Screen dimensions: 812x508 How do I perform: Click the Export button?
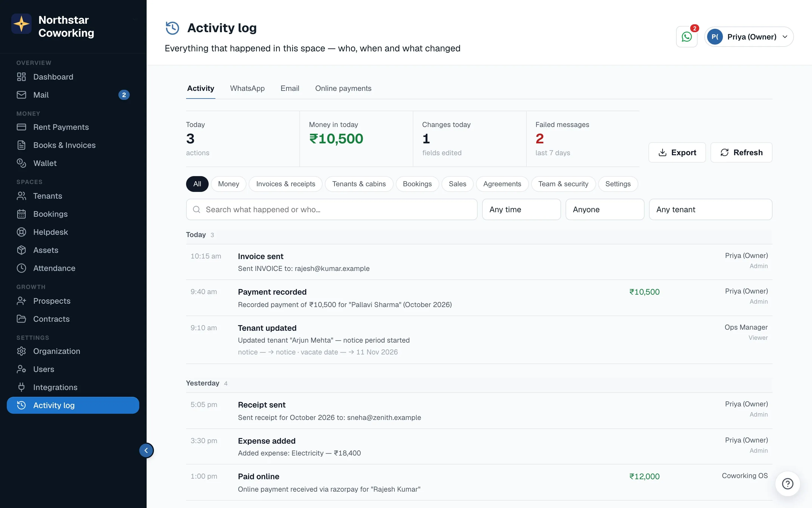[x=677, y=152]
